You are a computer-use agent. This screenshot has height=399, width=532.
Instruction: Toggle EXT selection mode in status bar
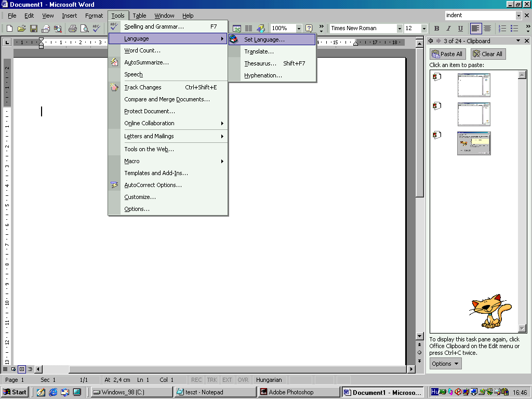pyautogui.click(x=227, y=380)
